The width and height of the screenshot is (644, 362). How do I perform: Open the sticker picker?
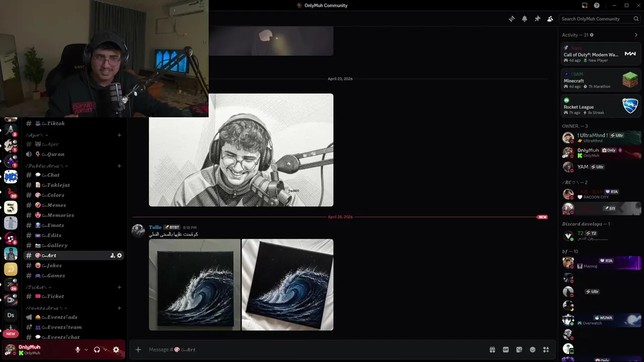tap(519, 349)
